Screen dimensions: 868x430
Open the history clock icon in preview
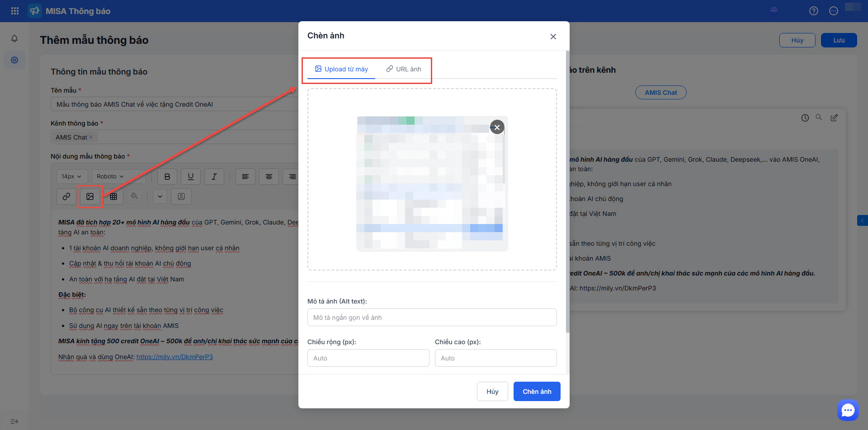tap(805, 118)
